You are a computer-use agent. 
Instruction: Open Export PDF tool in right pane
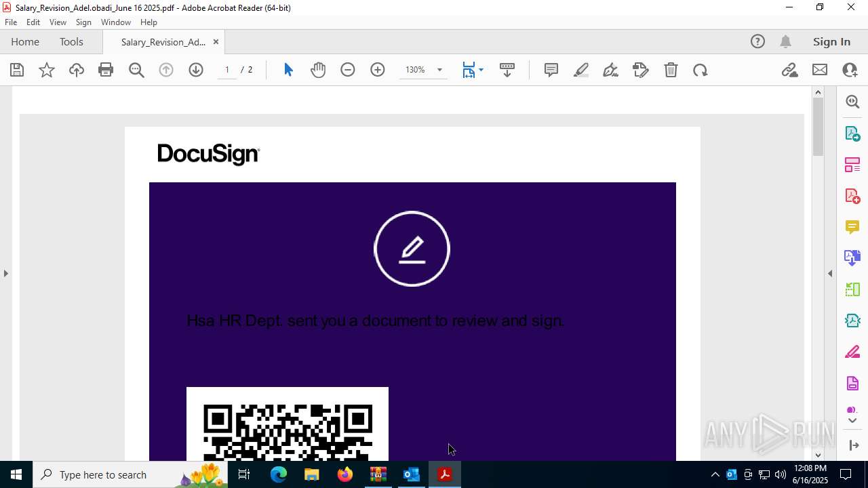pos(852,133)
